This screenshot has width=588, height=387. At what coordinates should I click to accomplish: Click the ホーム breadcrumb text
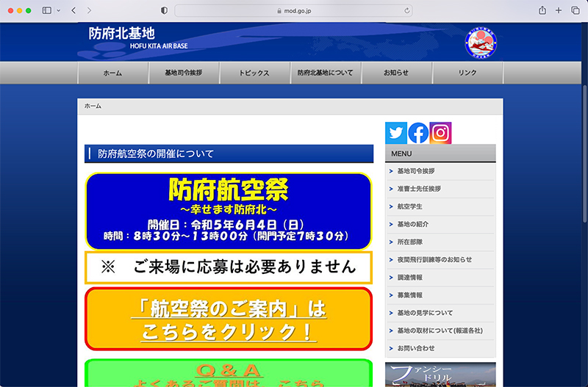[93, 106]
